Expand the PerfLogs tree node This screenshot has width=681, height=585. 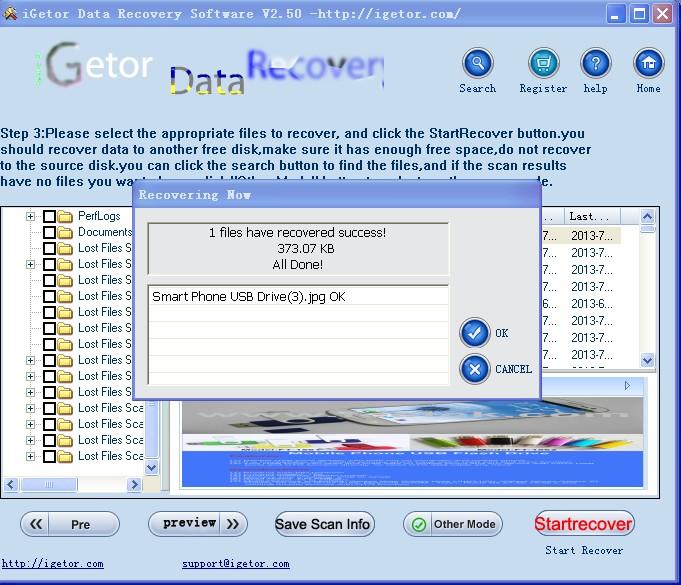30,216
